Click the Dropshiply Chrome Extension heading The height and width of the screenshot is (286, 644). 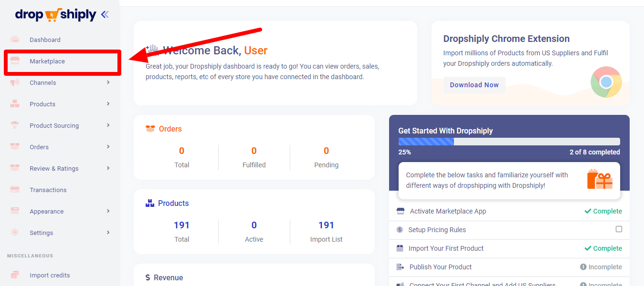point(507,39)
